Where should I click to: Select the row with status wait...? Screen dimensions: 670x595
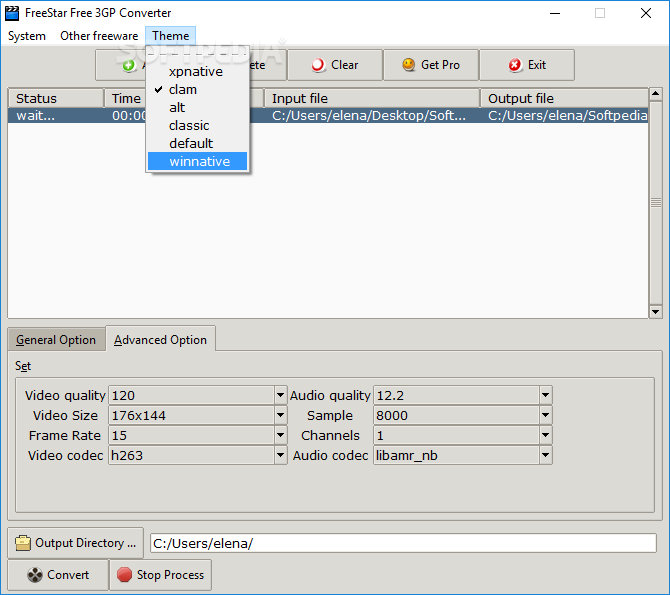pyautogui.click(x=328, y=115)
